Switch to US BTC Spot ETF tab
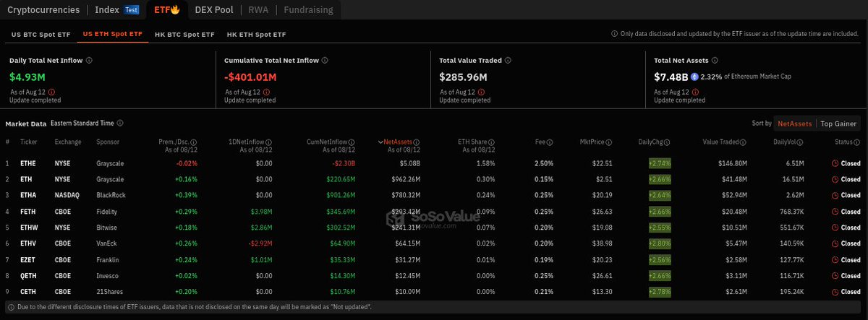868x320 pixels. click(x=40, y=34)
